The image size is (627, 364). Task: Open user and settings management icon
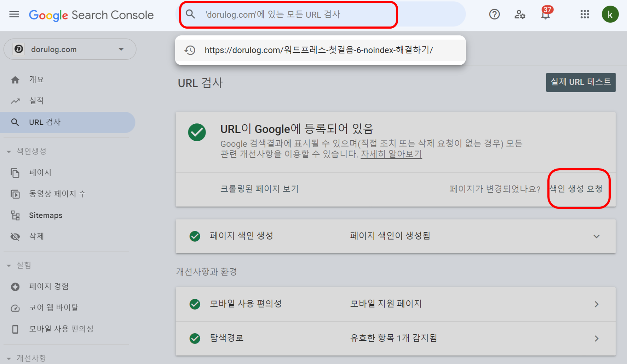(520, 14)
